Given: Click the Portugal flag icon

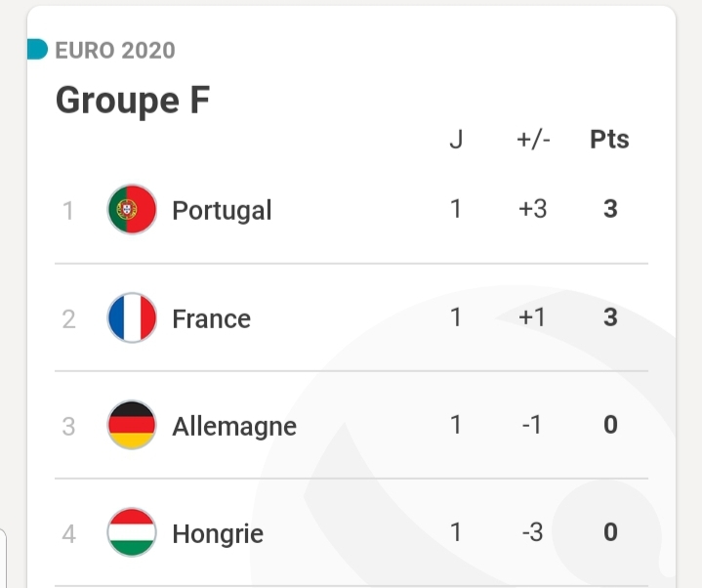Looking at the screenshot, I should (132, 210).
